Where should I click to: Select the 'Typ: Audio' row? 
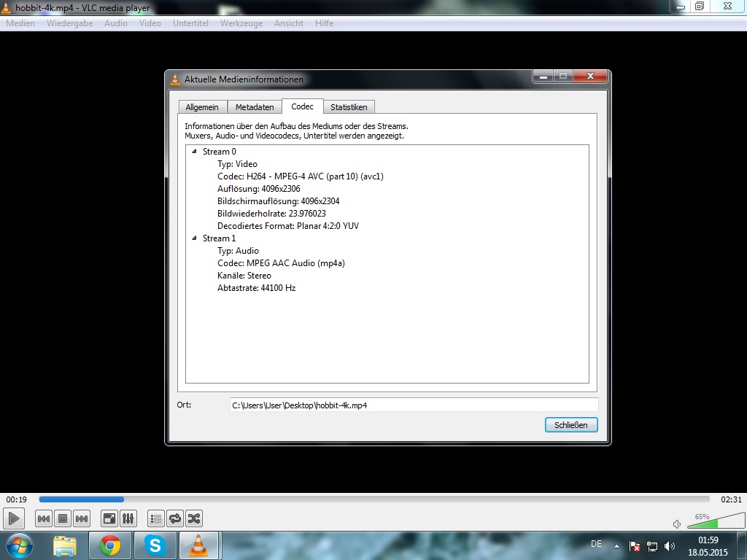tap(239, 251)
